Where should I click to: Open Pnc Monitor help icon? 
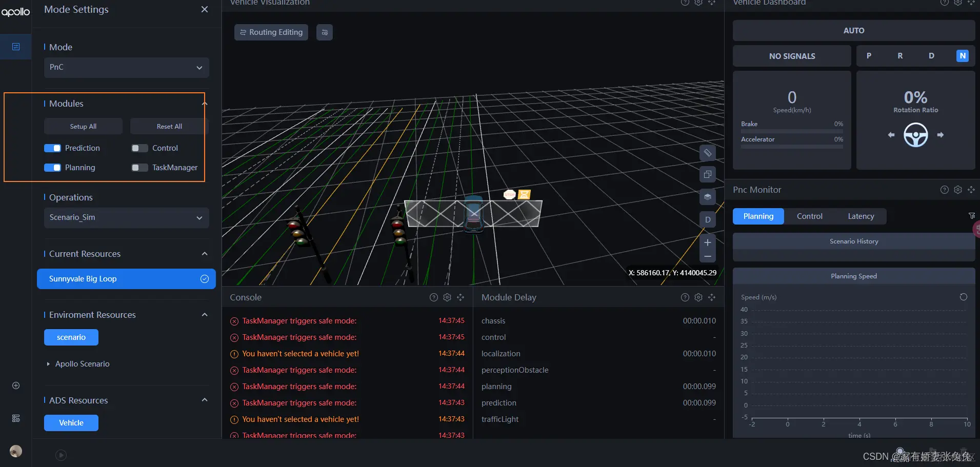945,190
